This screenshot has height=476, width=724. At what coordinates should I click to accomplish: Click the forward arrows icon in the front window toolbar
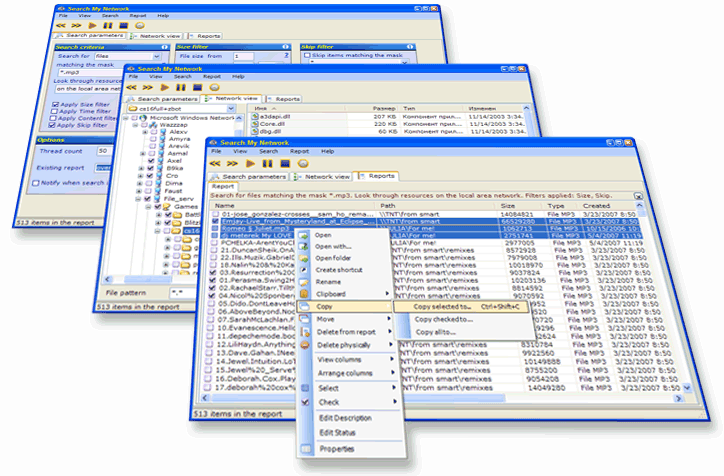point(233,162)
